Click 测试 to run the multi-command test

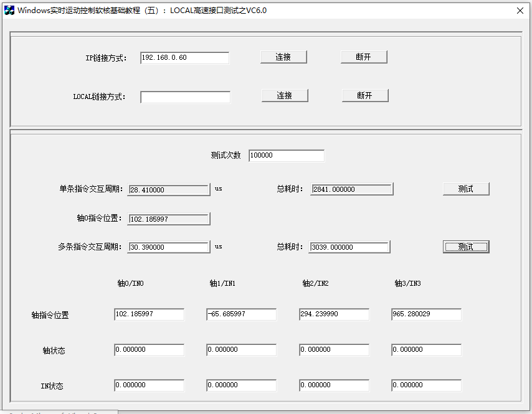pyautogui.click(x=466, y=247)
